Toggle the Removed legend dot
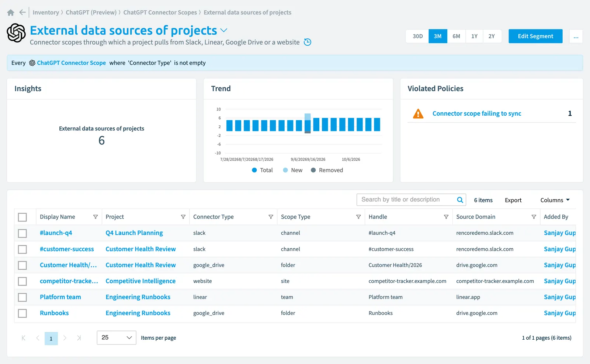 313,170
